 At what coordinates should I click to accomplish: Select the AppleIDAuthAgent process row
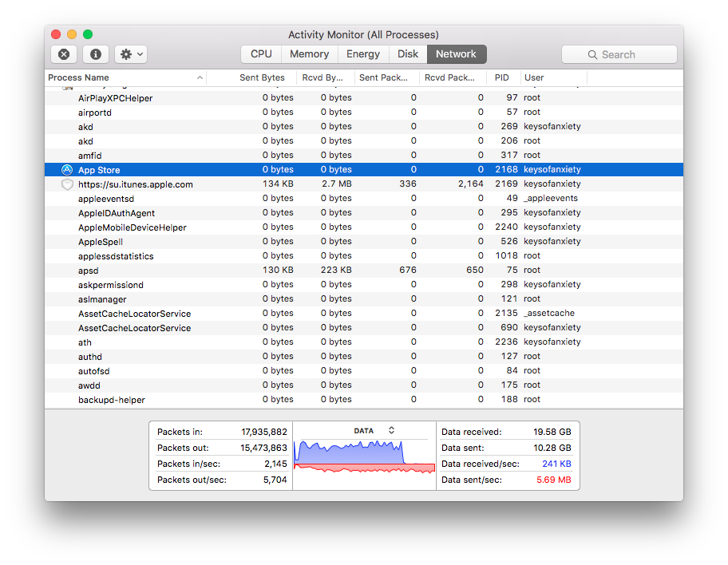[x=364, y=213]
